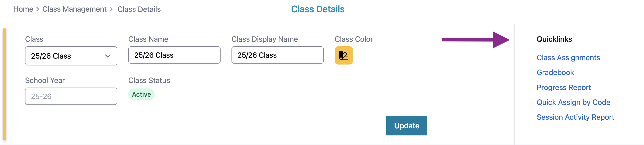This screenshot has height=145, width=644.
Task: Go to Home via the breadcrumb
Action: pos(23,9)
